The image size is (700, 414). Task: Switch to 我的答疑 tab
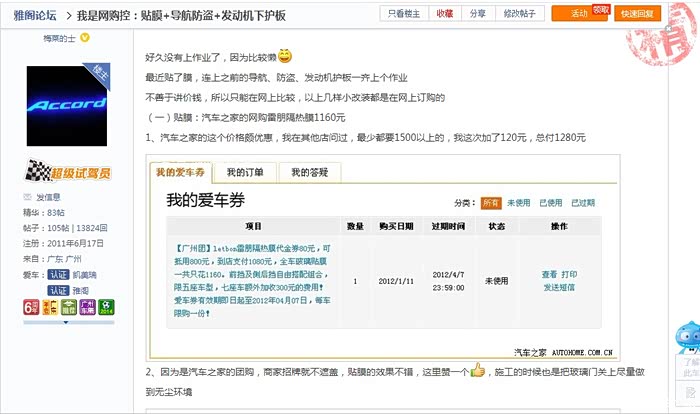coord(309,172)
